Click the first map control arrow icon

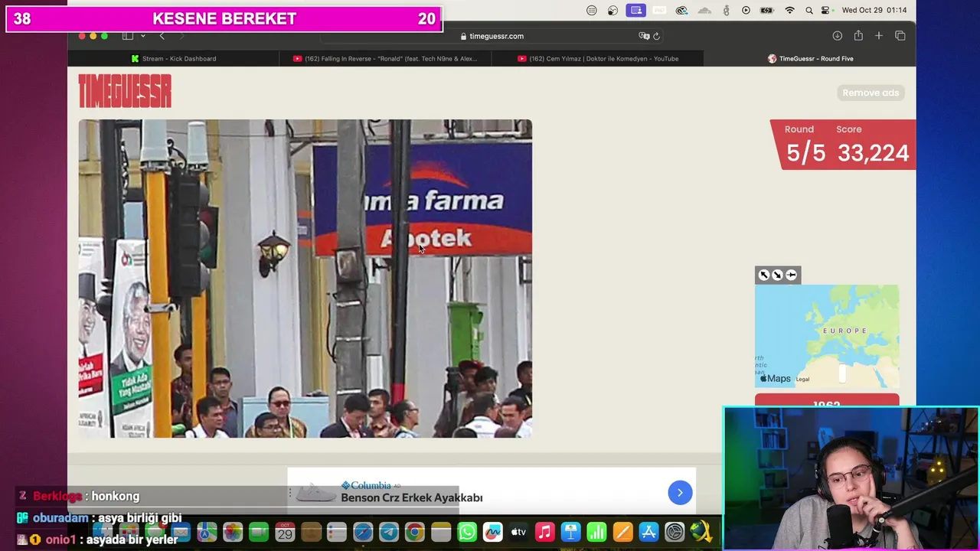pos(763,275)
